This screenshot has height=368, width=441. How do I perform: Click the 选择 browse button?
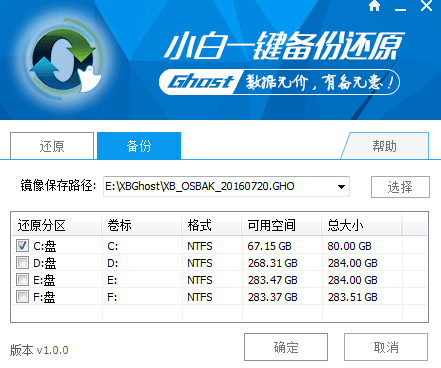click(x=400, y=187)
